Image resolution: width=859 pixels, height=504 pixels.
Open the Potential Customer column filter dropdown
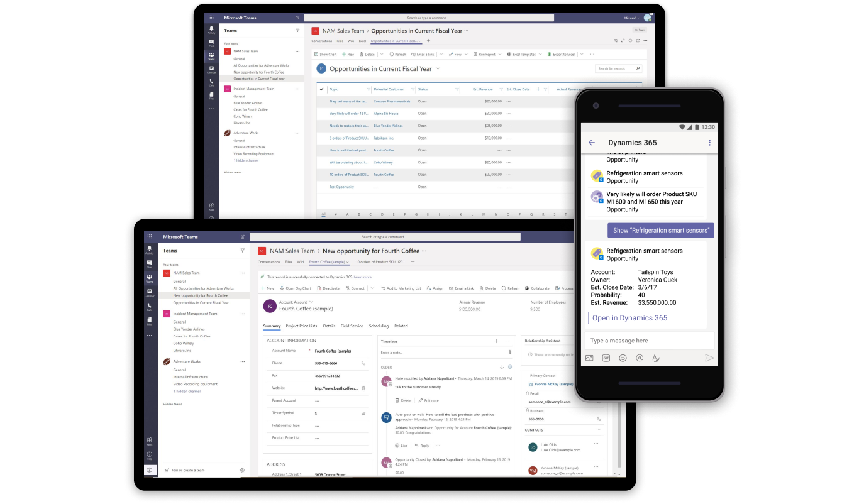(413, 89)
